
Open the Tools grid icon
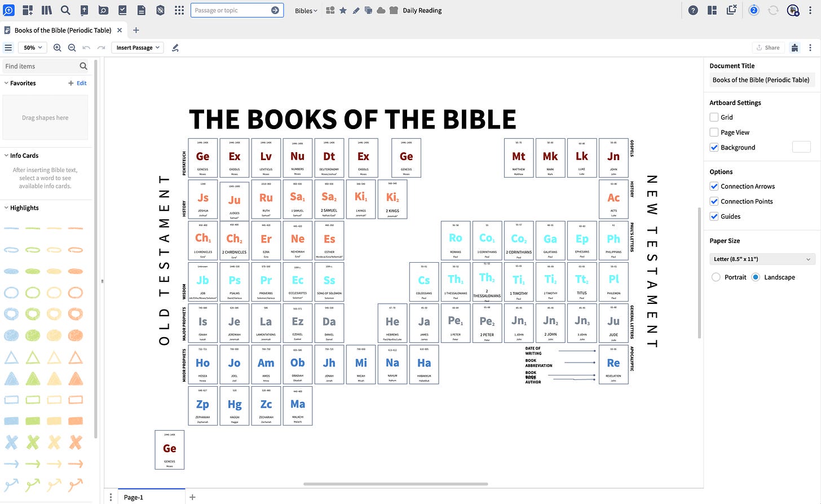(179, 10)
